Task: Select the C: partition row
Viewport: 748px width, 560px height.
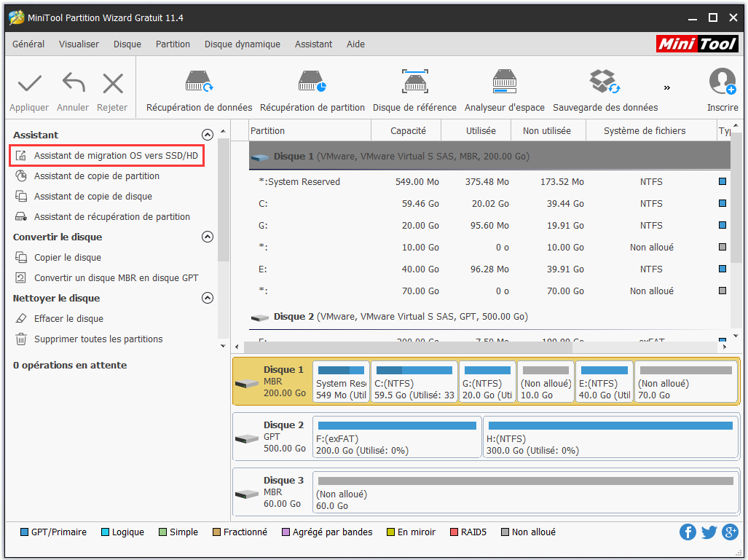Action: (489, 204)
